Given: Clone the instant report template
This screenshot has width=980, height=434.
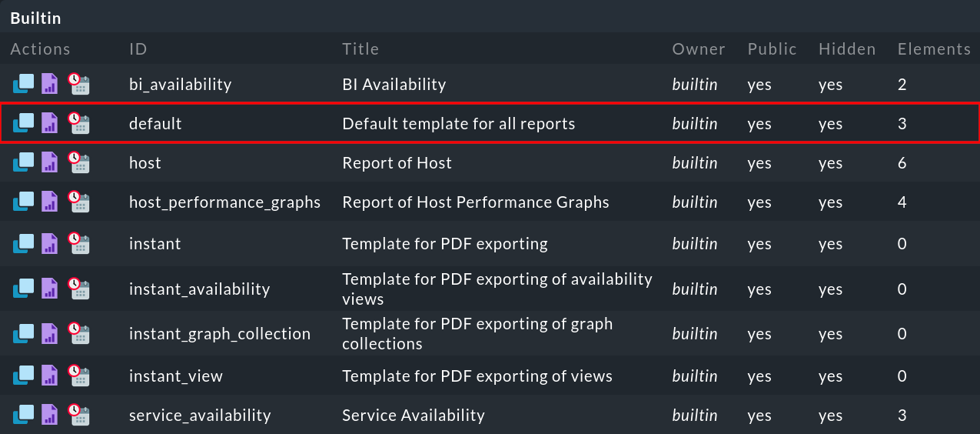Looking at the screenshot, I should 24,243.
